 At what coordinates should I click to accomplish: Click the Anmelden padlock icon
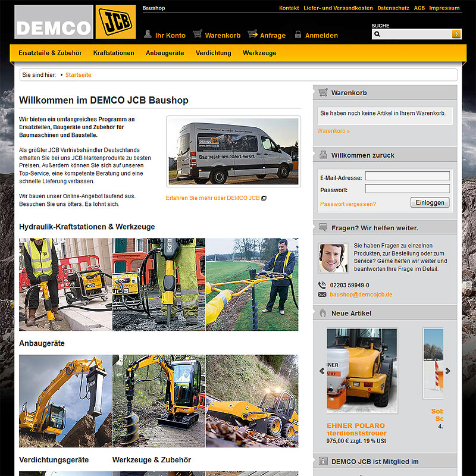pyautogui.click(x=298, y=34)
